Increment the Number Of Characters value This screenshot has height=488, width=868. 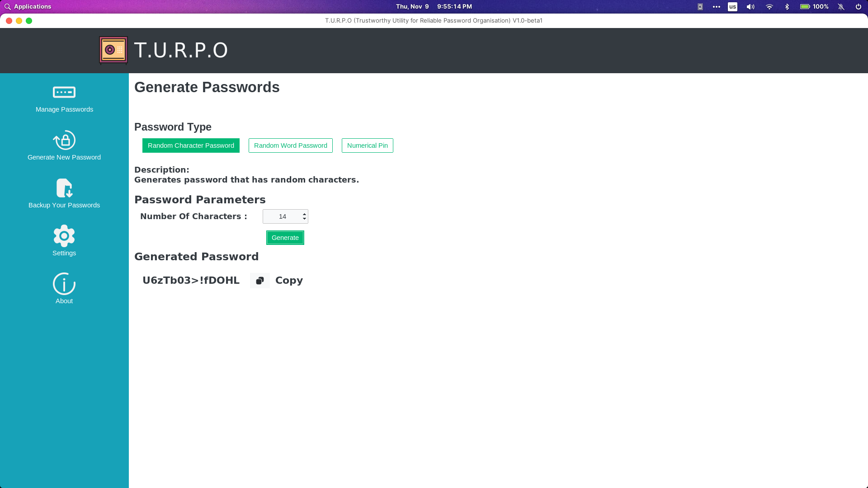pos(305,214)
